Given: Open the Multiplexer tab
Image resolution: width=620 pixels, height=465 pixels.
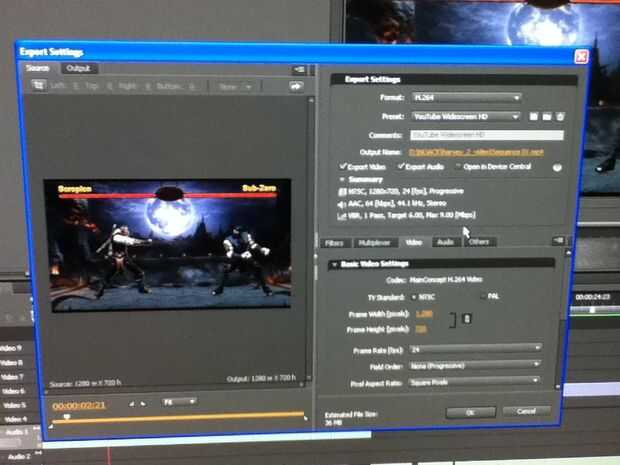Looking at the screenshot, I should [x=374, y=242].
